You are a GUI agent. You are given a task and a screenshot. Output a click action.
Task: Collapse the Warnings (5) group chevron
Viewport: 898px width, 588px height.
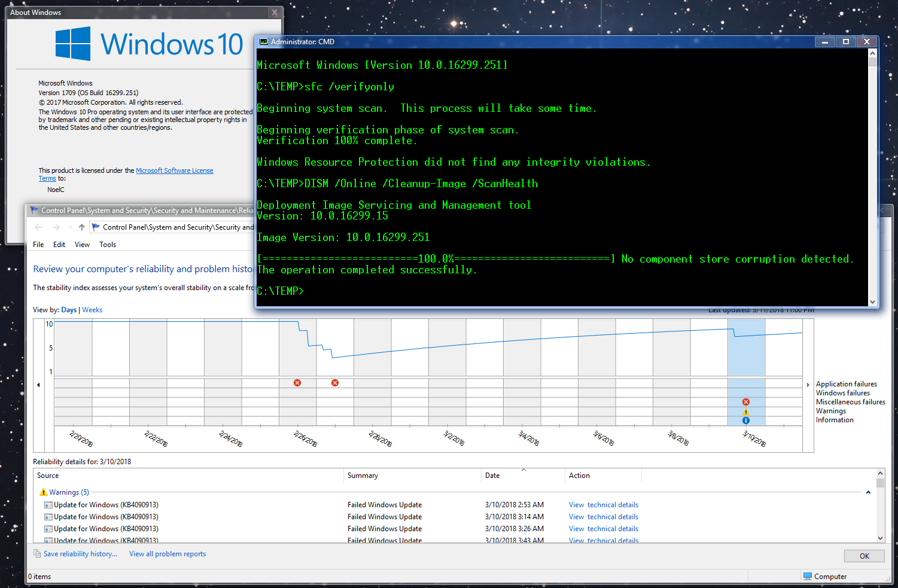tap(868, 492)
